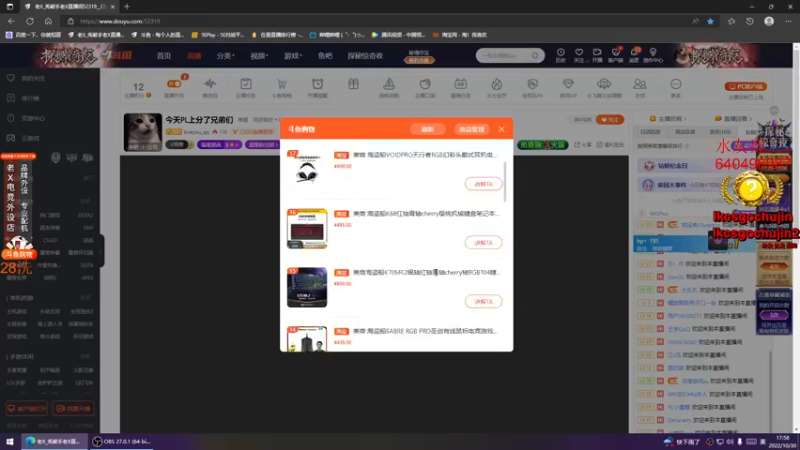Go to 首页 in top navigation
The height and width of the screenshot is (450, 800).
pyautogui.click(x=164, y=56)
